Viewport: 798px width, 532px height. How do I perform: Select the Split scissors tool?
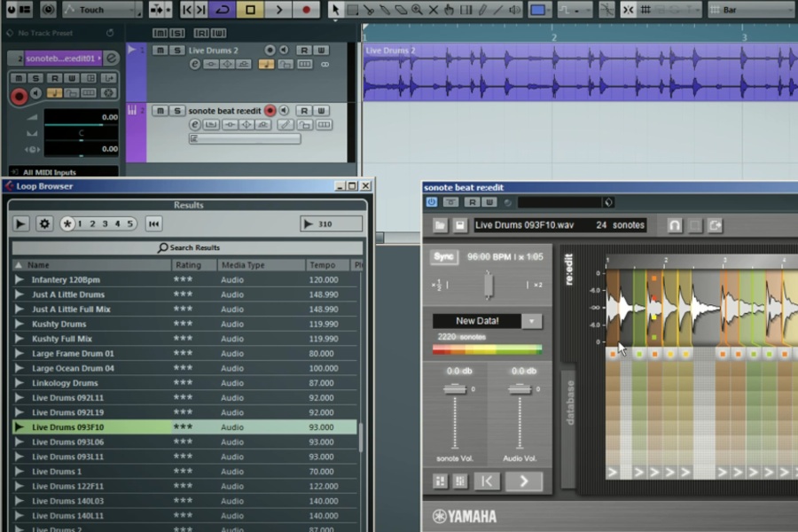click(369, 10)
